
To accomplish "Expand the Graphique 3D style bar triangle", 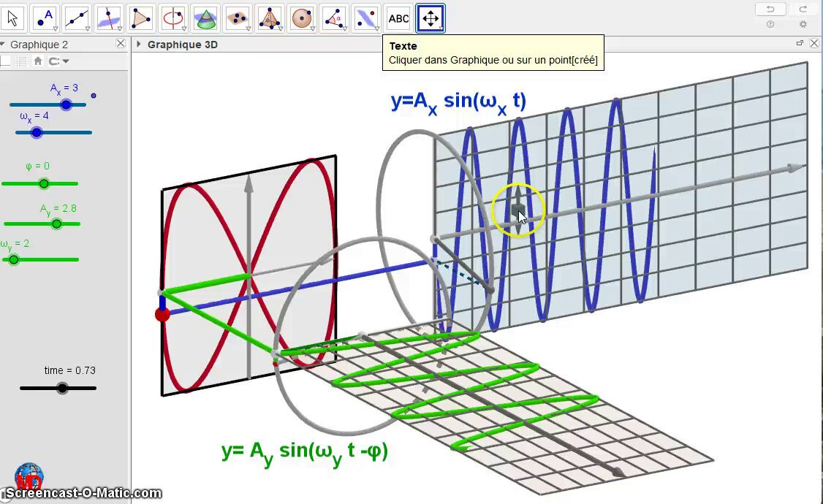I will click(139, 44).
